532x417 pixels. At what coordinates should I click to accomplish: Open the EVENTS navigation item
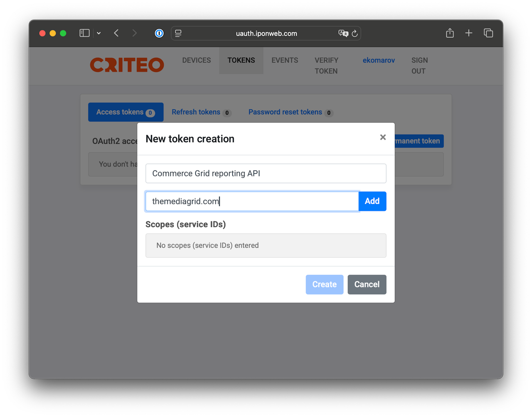click(x=285, y=60)
